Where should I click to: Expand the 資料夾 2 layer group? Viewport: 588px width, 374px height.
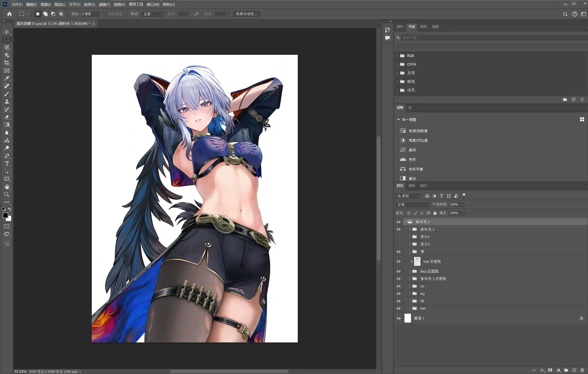pyautogui.click(x=410, y=229)
